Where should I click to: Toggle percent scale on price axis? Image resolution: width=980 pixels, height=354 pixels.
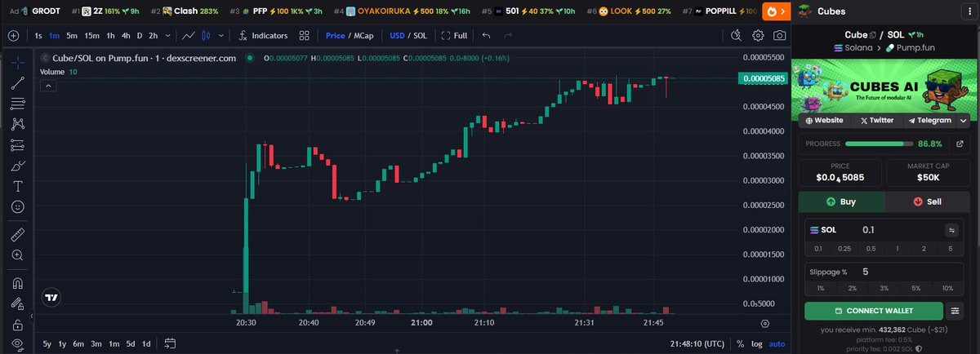pyautogui.click(x=740, y=344)
